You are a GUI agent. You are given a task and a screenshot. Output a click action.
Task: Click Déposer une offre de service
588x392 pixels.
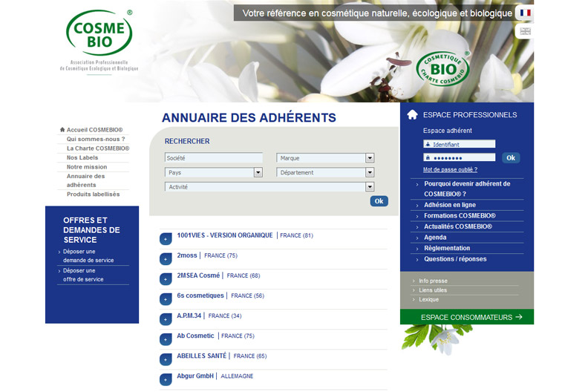(83, 275)
